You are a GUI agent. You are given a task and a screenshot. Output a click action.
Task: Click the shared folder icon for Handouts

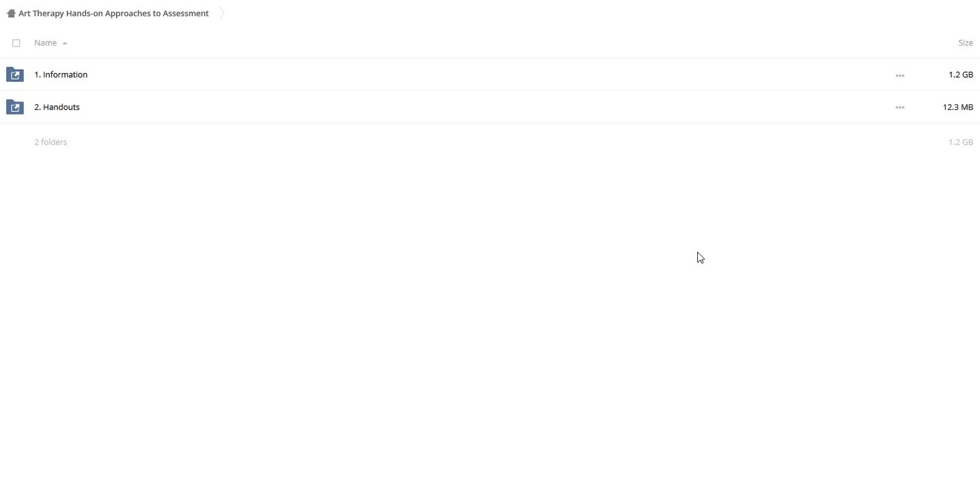pyautogui.click(x=15, y=107)
